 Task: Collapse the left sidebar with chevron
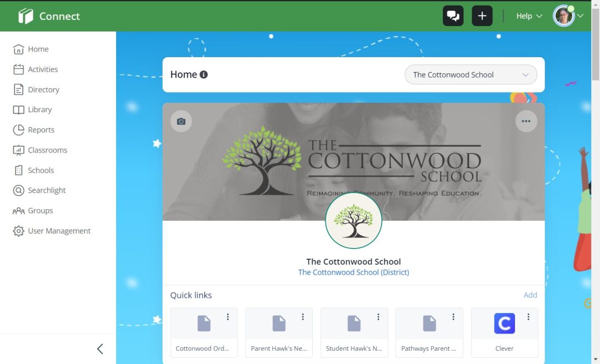pyautogui.click(x=100, y=349)
